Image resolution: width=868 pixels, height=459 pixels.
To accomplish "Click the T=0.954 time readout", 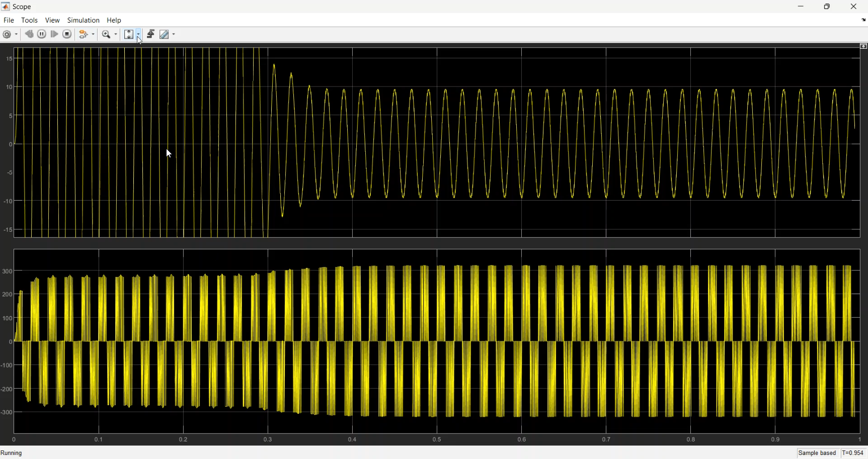I will click(x=853, y=453).
